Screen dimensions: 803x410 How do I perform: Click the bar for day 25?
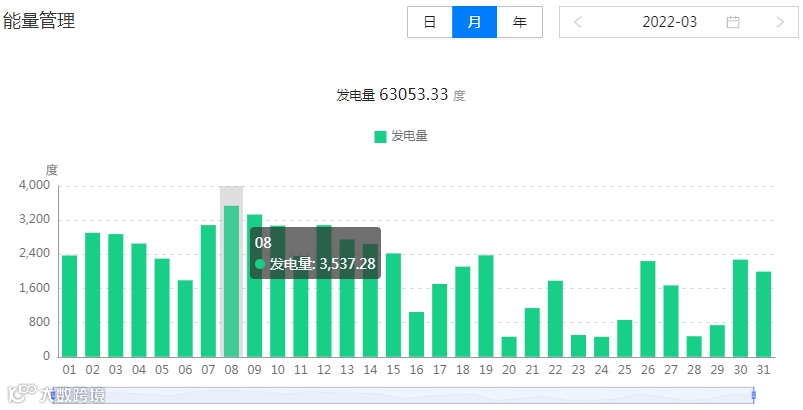click(x=625, y=338)
